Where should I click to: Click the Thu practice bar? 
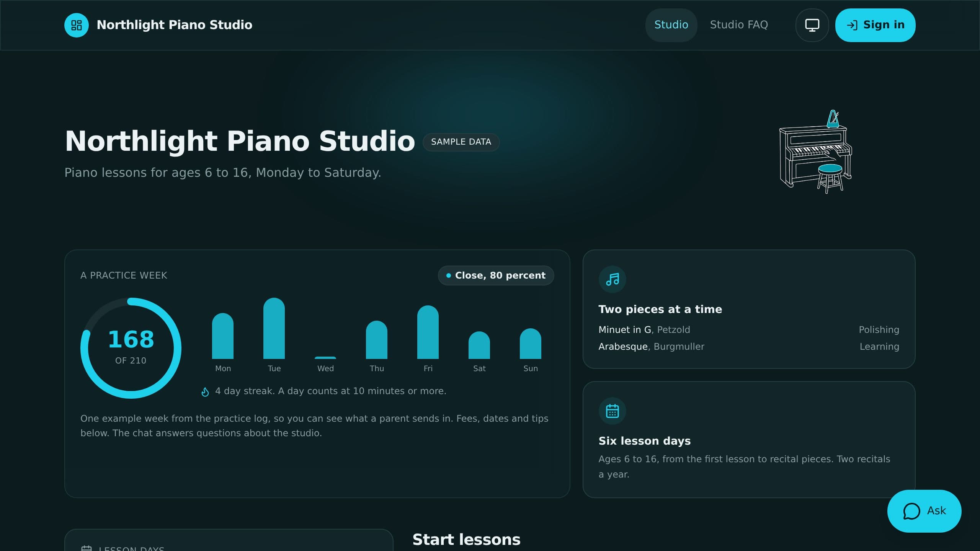377,340
